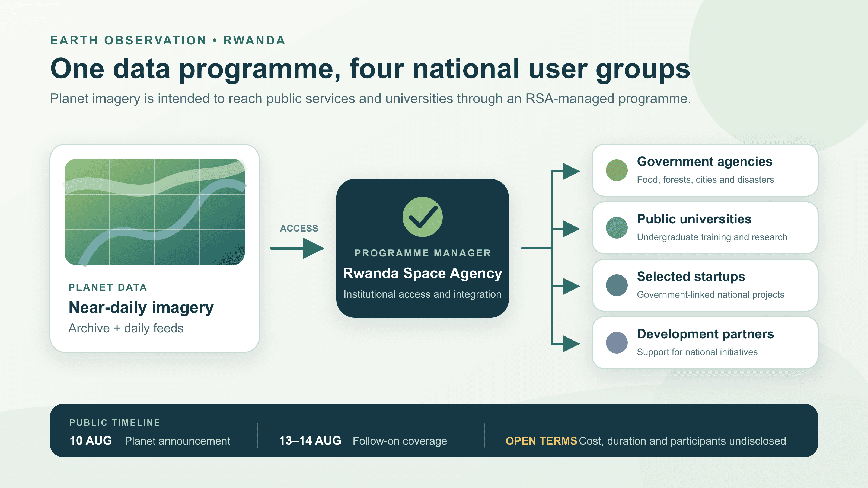
Task: Click the '13–14 AUG' timeline date
Action: (x=310, y=441)
